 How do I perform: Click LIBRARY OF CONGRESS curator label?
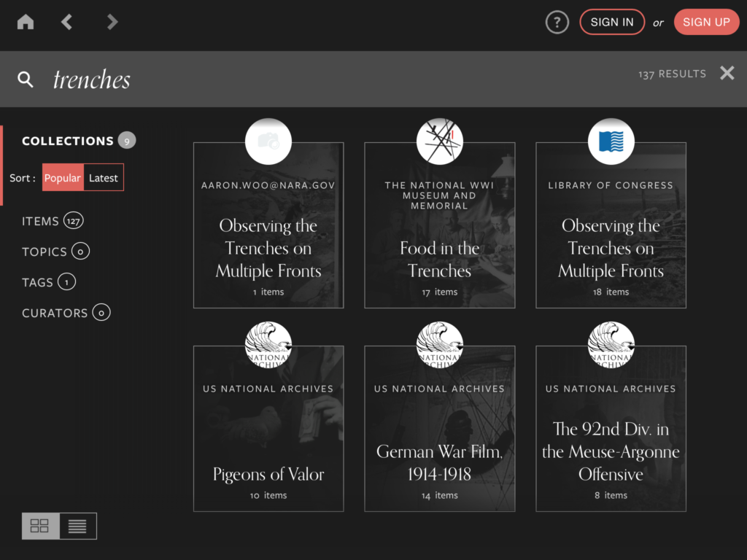click(611, 185)
